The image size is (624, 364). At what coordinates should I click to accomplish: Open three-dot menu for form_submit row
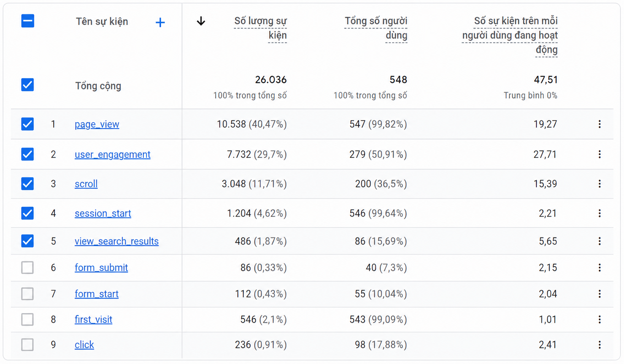[x=599, y=268]
